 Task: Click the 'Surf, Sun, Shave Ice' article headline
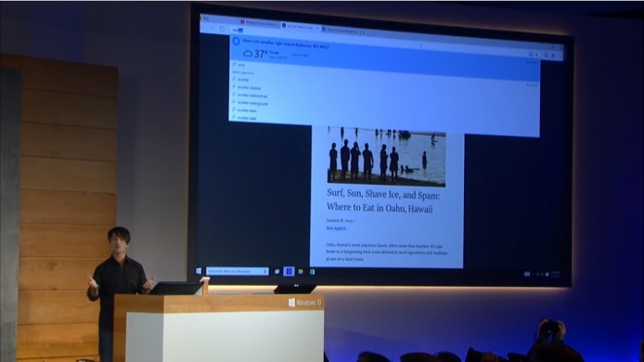(383, 201)
